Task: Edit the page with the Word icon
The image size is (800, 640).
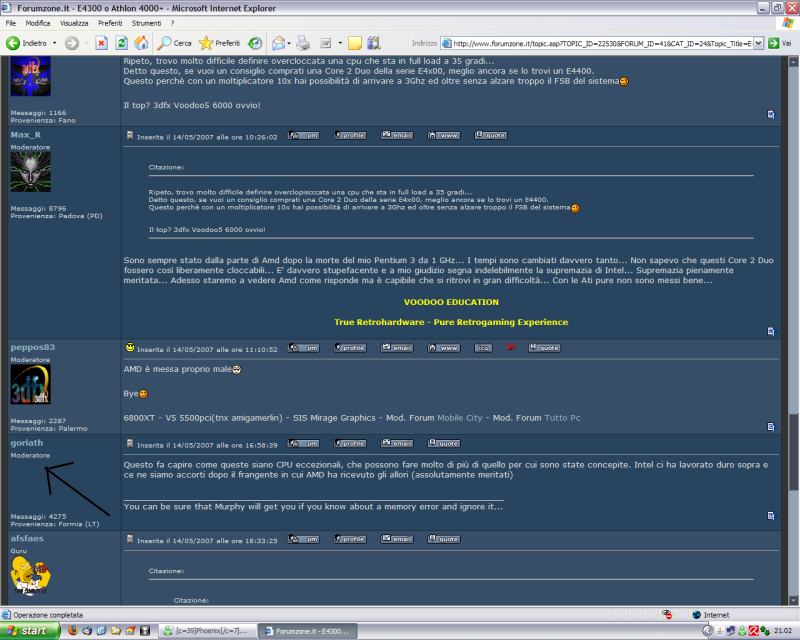Action: 326,43
